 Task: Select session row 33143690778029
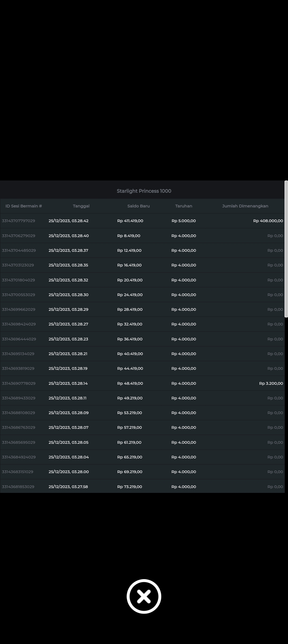(x=19, y=383)
